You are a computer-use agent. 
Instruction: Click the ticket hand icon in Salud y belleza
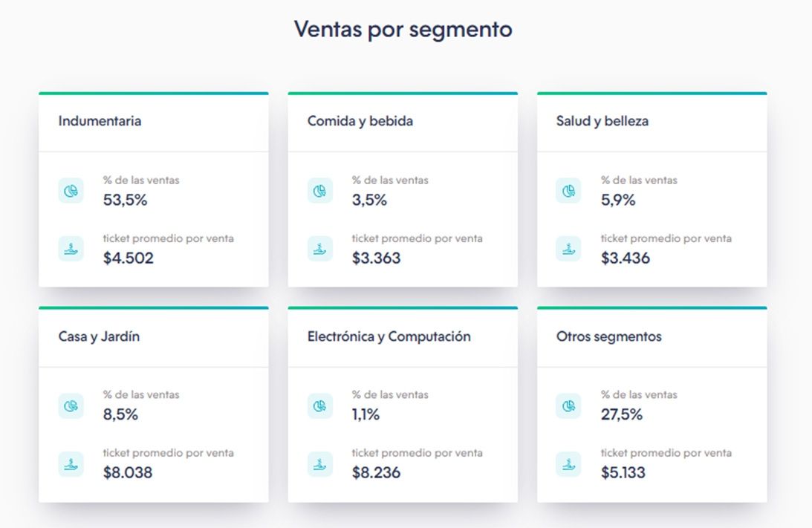[569, 249]
